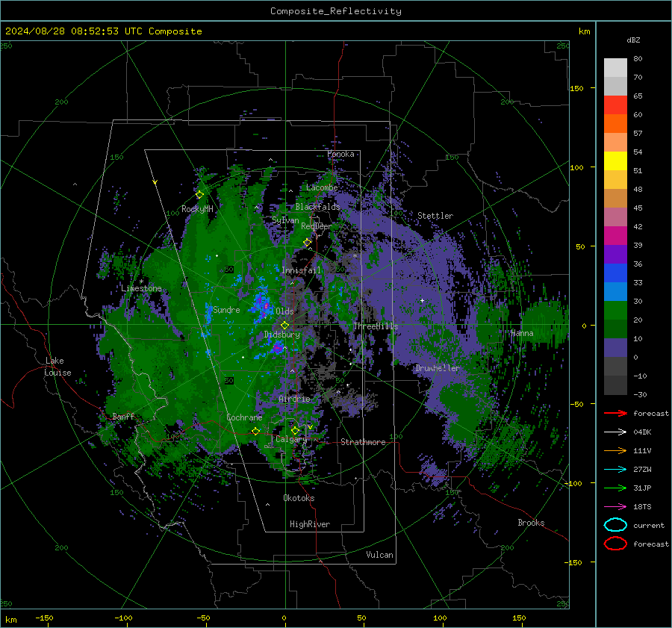Select the light gray 70-80 dBZ swatch

pyautogui.click(x=615, y=68)
